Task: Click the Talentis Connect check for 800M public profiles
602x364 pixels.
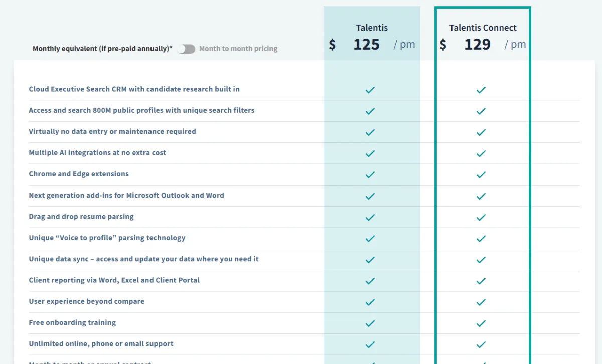Action: 481,111
